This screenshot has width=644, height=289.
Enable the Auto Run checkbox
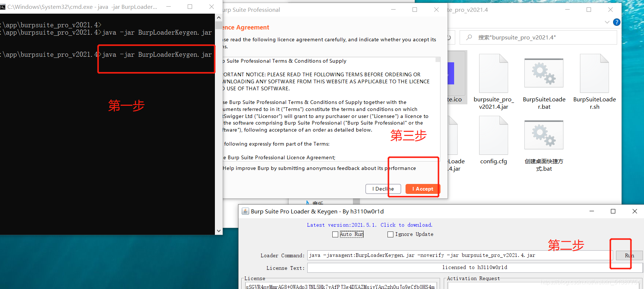pyautogui.click(x=335, y=234)
